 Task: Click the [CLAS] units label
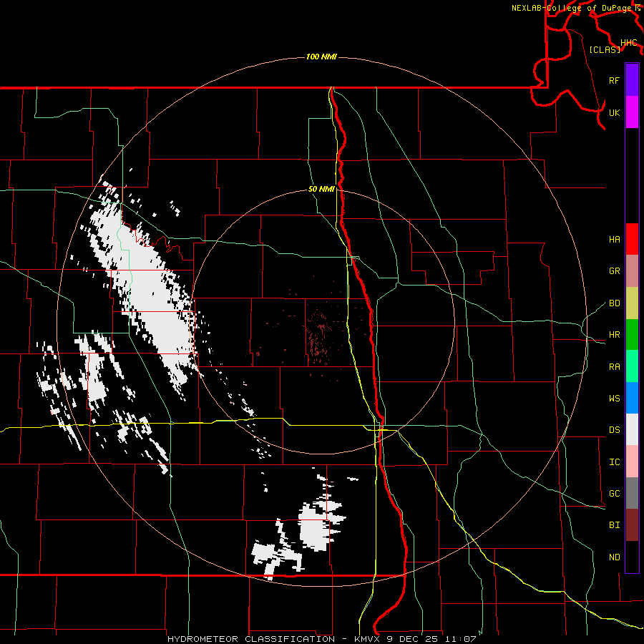(x=605, y=49)
